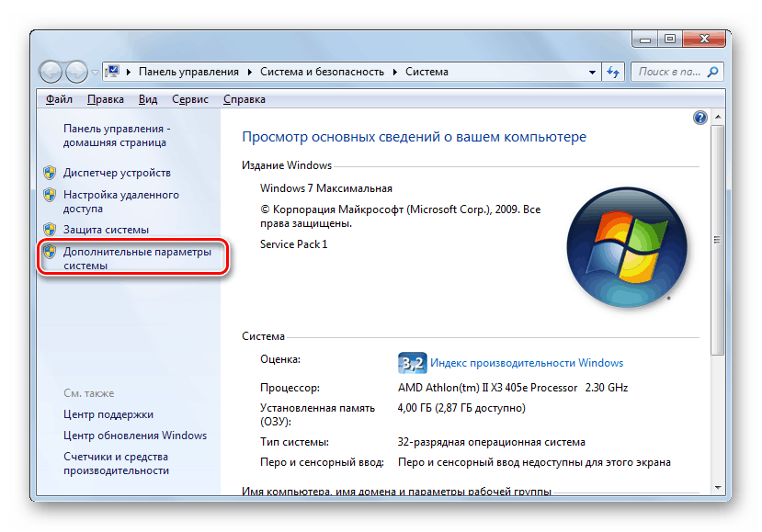This screenshot has height=532, width=762.
Task: Click shield icon beside Диспетчер устройств
Action: (50, 173)
